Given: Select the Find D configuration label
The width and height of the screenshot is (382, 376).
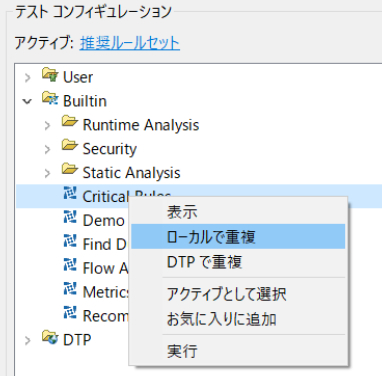Looking at the screenshot, I should (105, 244).
